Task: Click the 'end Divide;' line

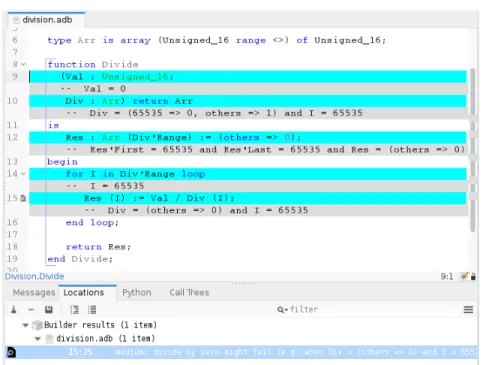Action: (80, 259)
